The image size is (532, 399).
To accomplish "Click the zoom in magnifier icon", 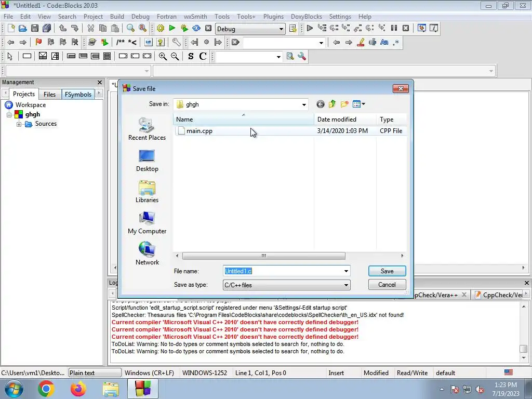I will click(x=163, y=56).
